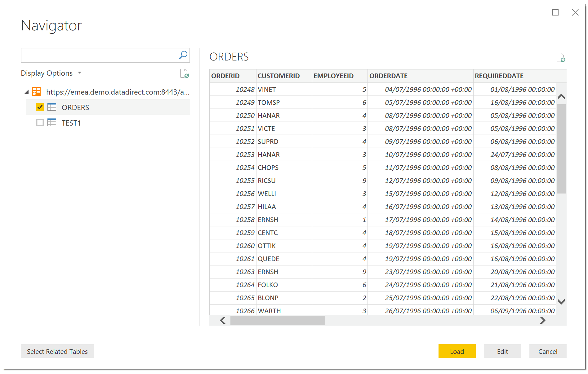The image size is (588, 374).
Task: Click the left chevron to scroll columns back
Action: point(222,320)
